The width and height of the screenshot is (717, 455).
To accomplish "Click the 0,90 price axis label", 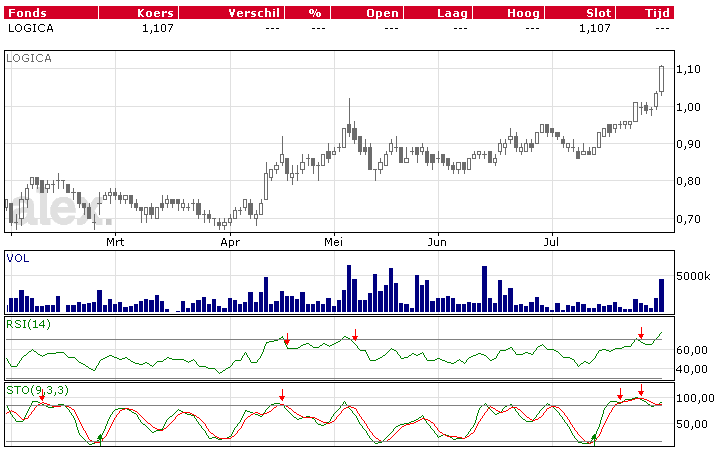I will (688, 144).
